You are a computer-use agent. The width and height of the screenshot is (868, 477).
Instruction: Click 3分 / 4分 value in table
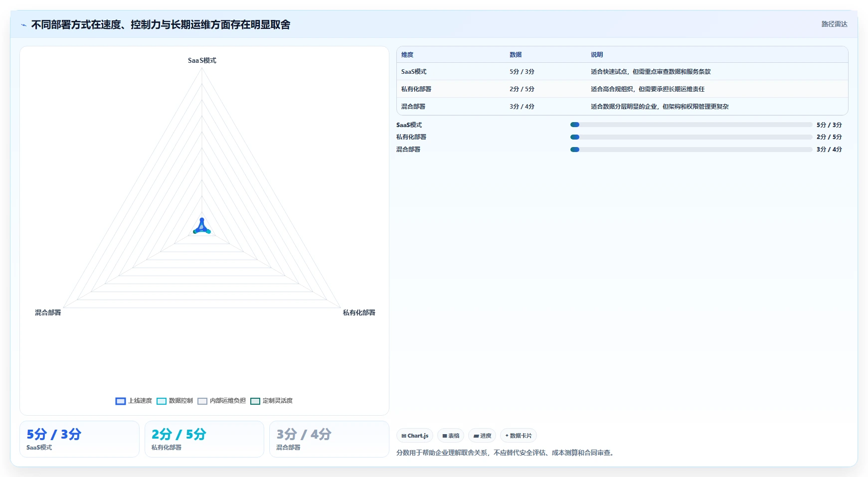click(x=522, y=107)
